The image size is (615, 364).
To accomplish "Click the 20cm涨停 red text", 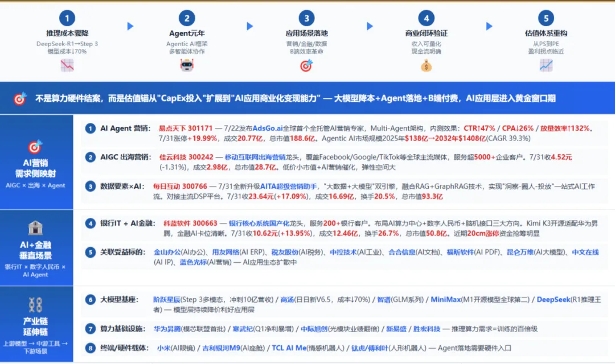I will coord(483,233).
